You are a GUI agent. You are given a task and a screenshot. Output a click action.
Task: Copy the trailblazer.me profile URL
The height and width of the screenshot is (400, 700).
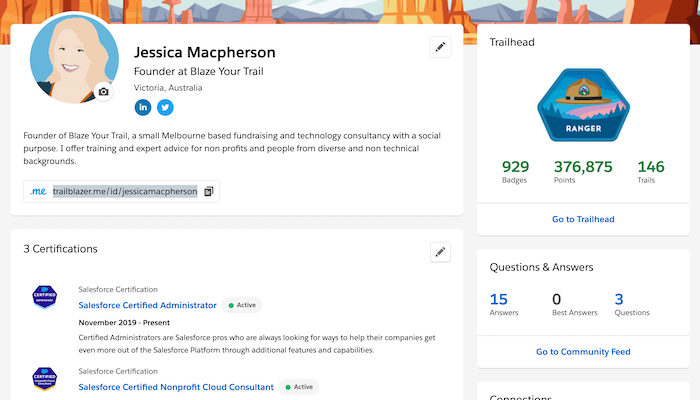pos(208,192)
